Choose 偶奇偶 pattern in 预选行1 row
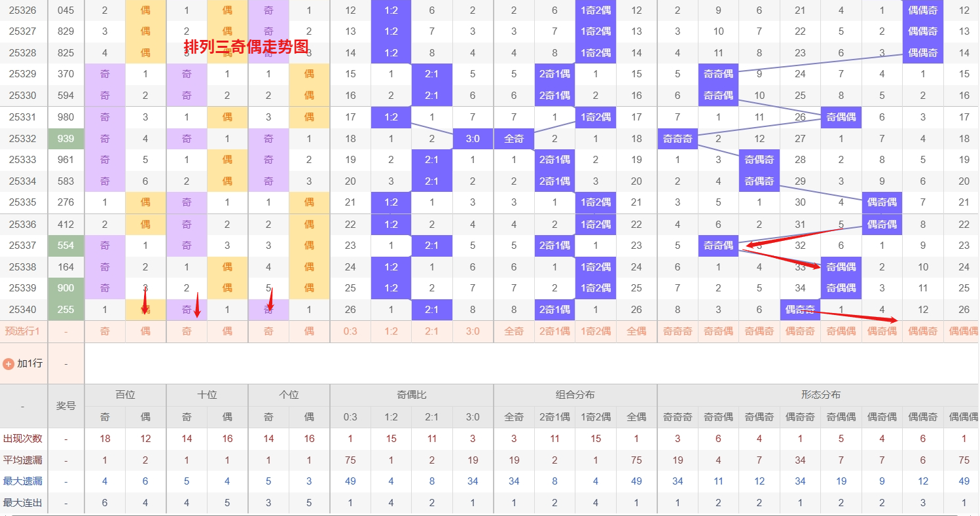The width and height of the screenshot is (980, 516). coord(882,331)
